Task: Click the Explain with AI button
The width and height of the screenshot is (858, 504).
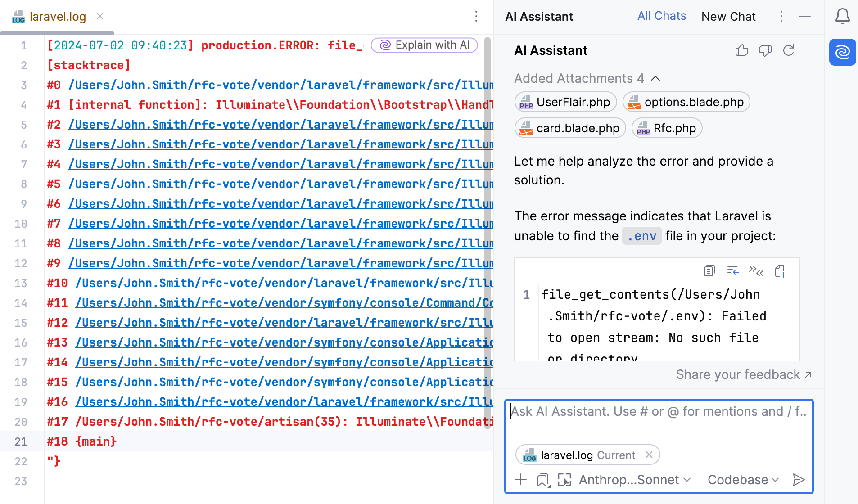Action: pyautogui.click(x=424, y=45)
